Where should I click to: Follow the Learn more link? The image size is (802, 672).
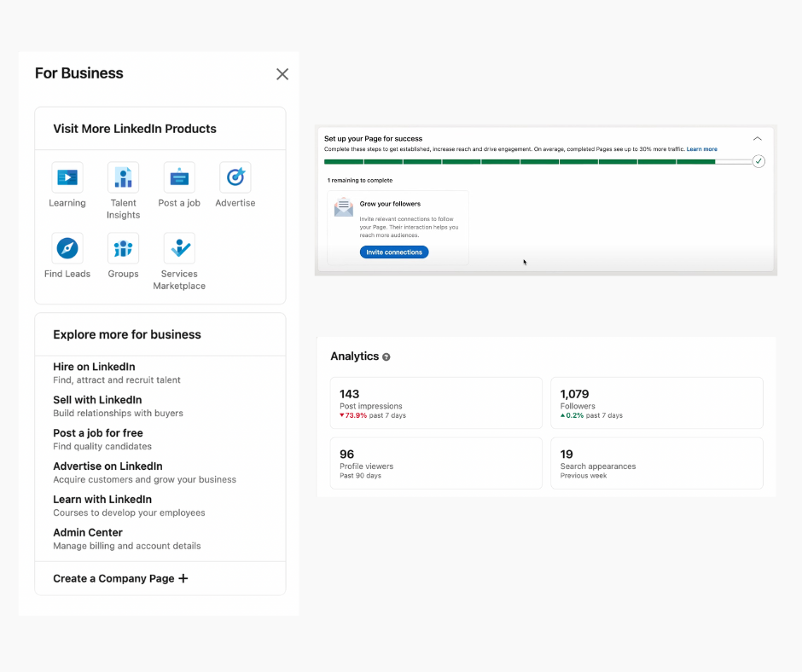click(702, 149)
